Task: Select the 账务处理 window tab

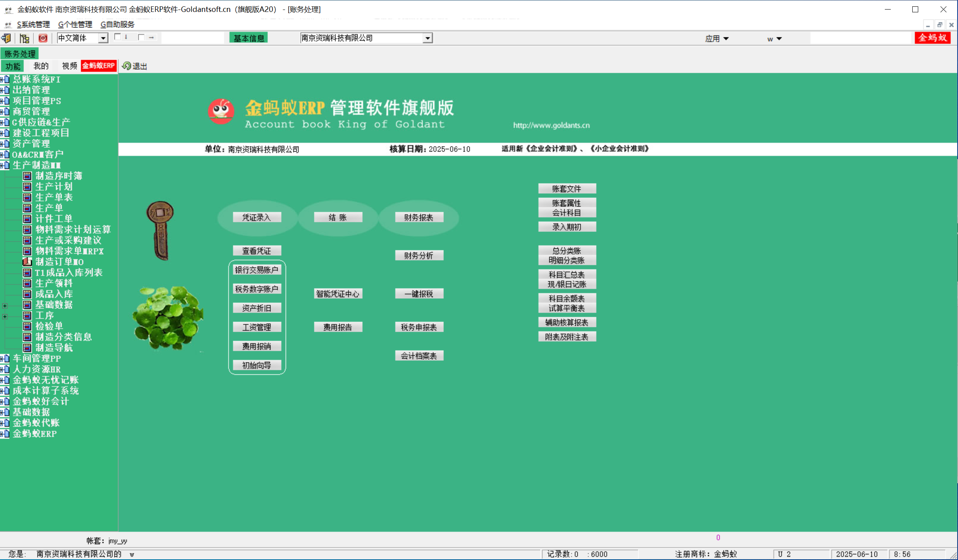Action: (x=20, y=54)
